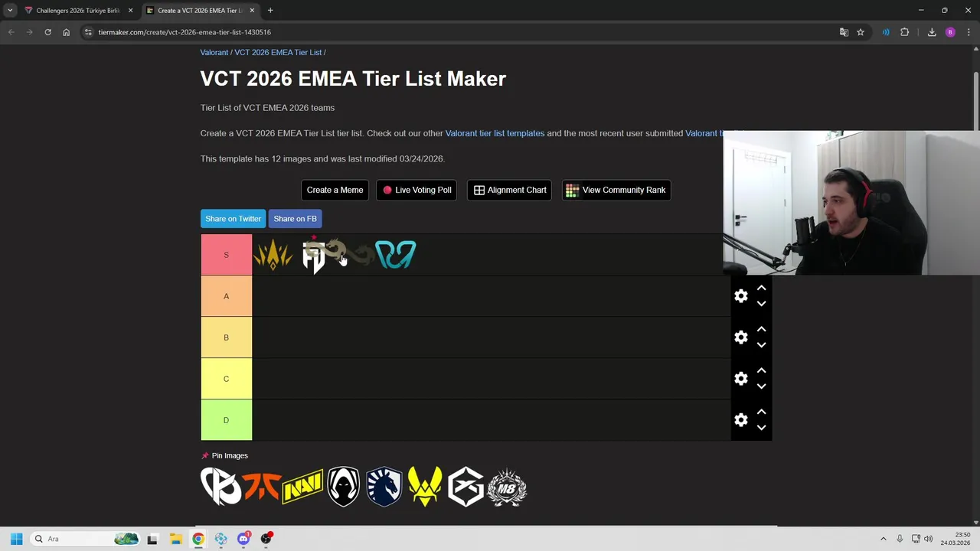Open Discord from the taskbar
The image size is (980, 551).
click(x=243, y=539)
